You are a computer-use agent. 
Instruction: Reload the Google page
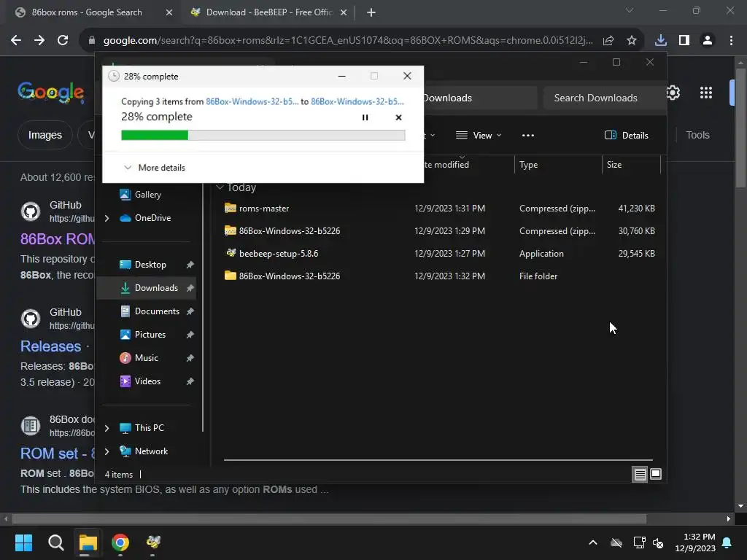point(63,41)
